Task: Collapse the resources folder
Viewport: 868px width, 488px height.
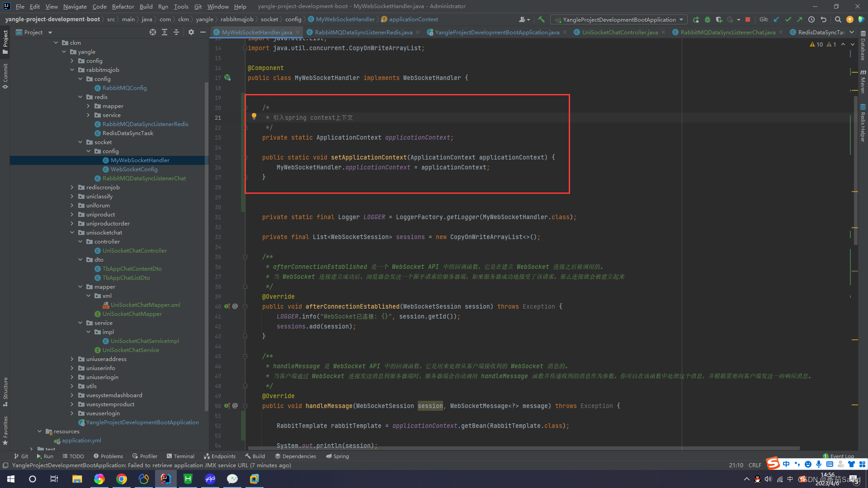Action: coord(40,432)
